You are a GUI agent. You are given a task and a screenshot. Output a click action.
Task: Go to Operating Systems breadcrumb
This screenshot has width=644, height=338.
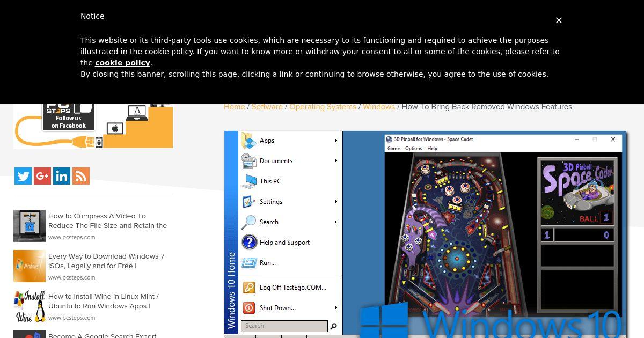tap(323, 107)
